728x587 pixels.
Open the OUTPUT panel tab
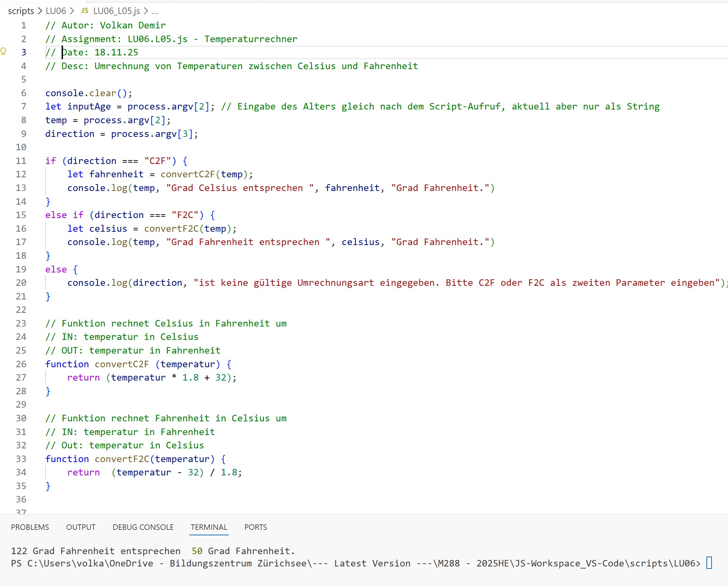(80, 527)
